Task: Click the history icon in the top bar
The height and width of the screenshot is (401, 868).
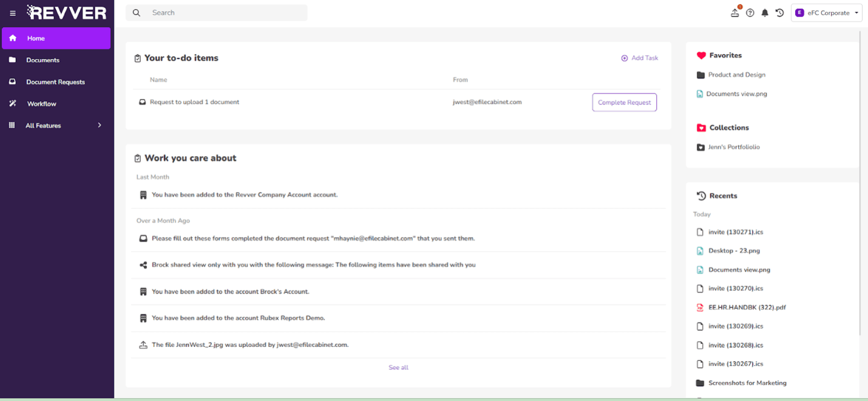Action: point(779,12)
